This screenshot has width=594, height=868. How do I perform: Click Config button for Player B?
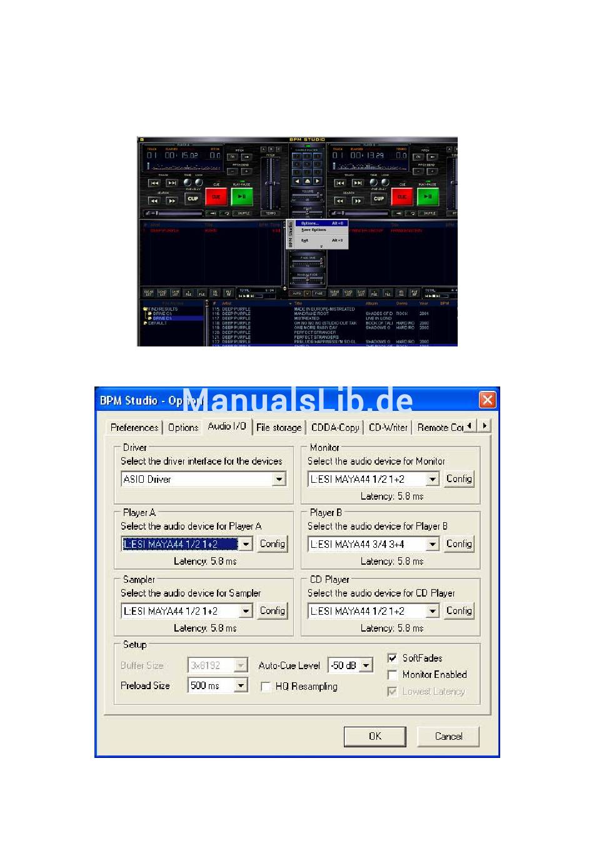click(x=459, y=543)
